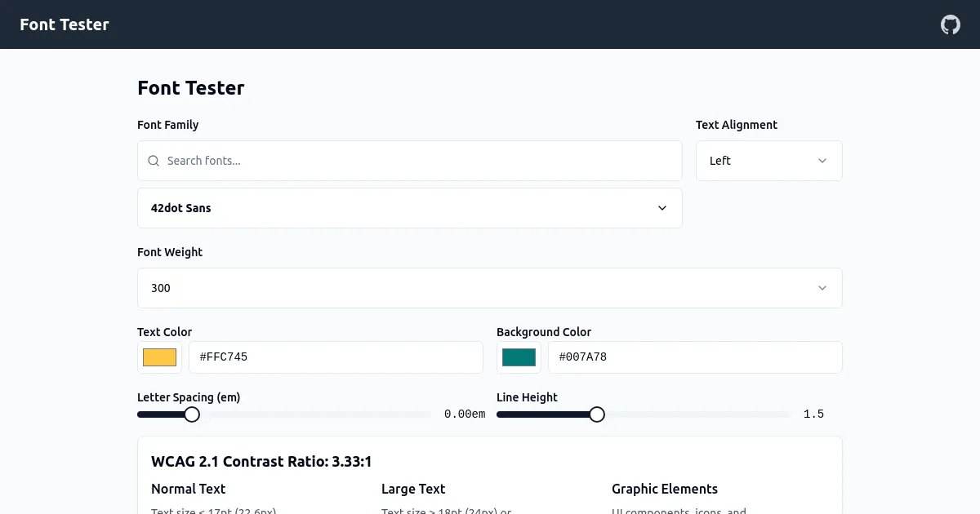Viewport: 980px width, 514px height.
Task: Click the chevron arrow beside 42dot Sans
Action: click(x=662, y=208)
